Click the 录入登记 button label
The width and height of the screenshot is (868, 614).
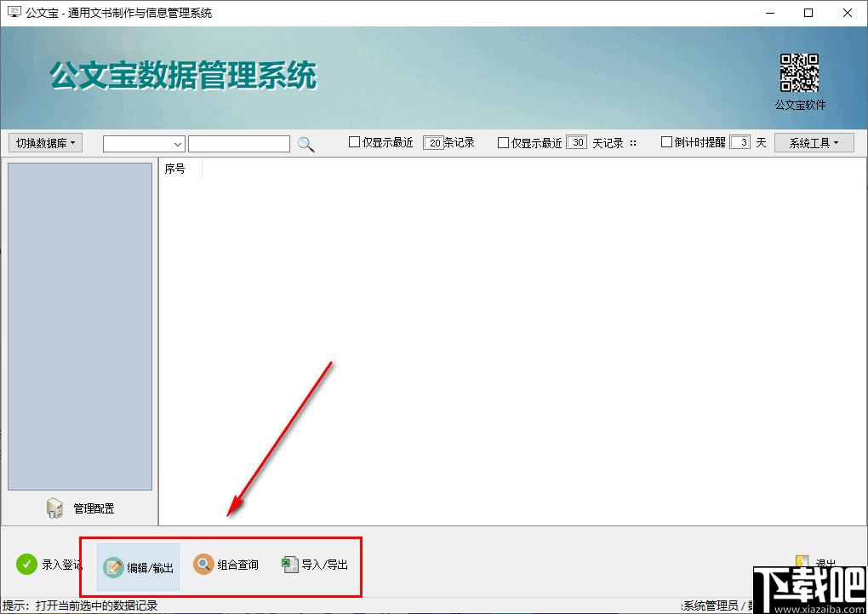62,565
